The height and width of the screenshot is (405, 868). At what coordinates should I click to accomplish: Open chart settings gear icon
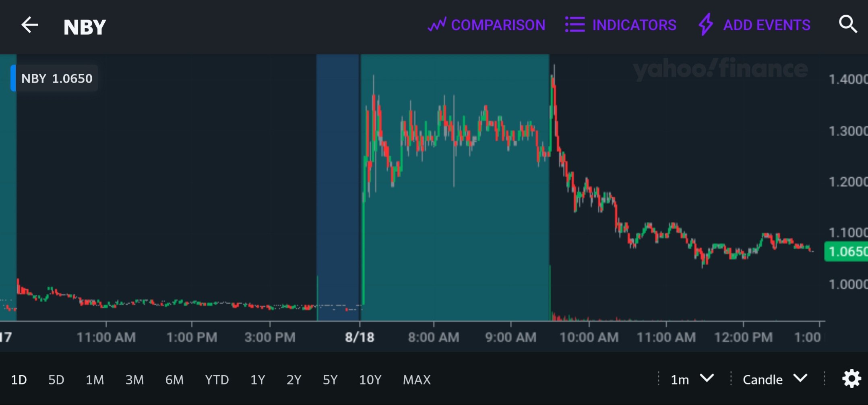[x=852, y=379]
